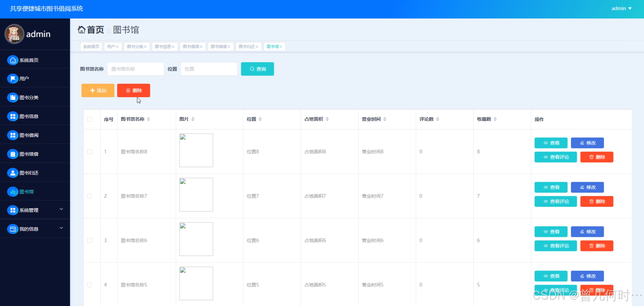Sort by 图书馆名称 column arrows
The width and height of the screenshot is (644, 306).
coord(148,119)
